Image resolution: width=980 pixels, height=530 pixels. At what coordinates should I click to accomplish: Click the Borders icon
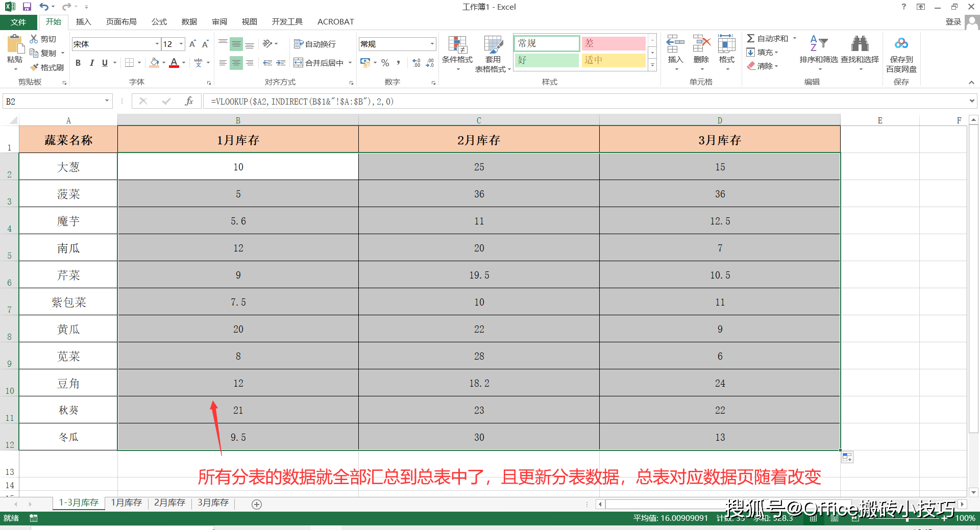tap(129, 63)
